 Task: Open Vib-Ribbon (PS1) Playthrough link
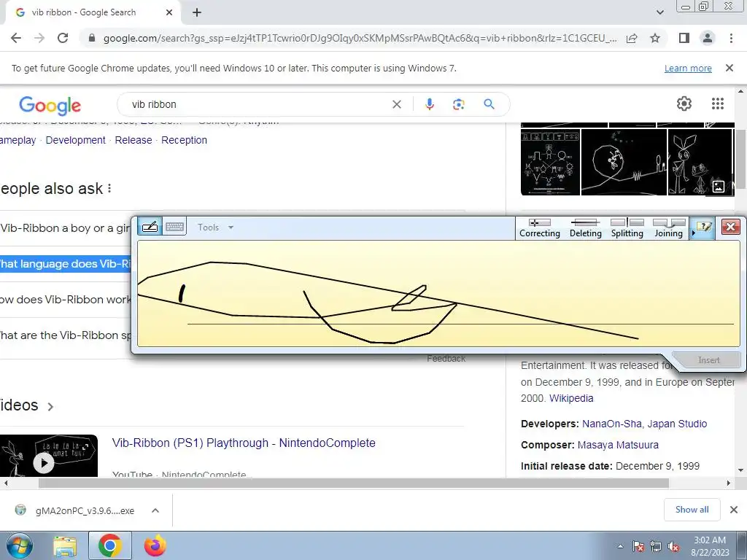click(244, 443)
